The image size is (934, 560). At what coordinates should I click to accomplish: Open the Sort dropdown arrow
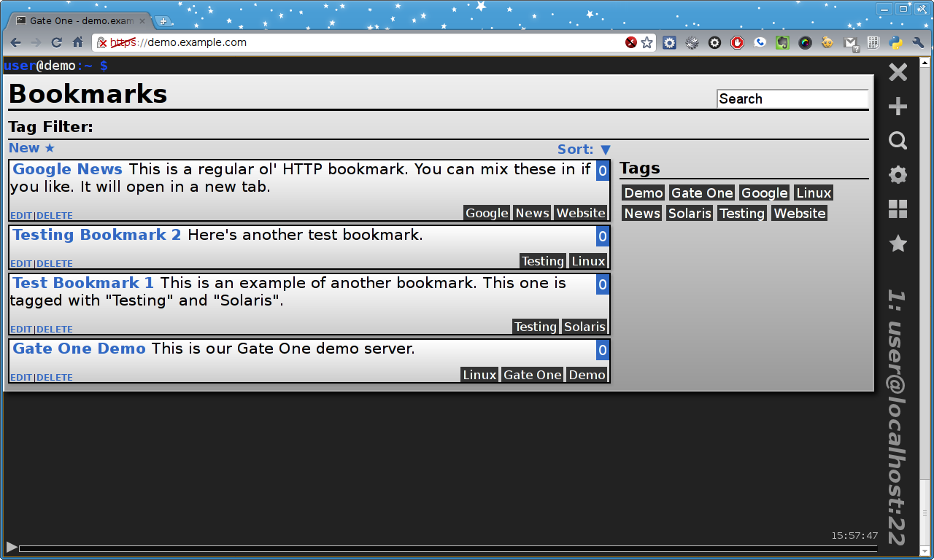(x=605, y=149)
